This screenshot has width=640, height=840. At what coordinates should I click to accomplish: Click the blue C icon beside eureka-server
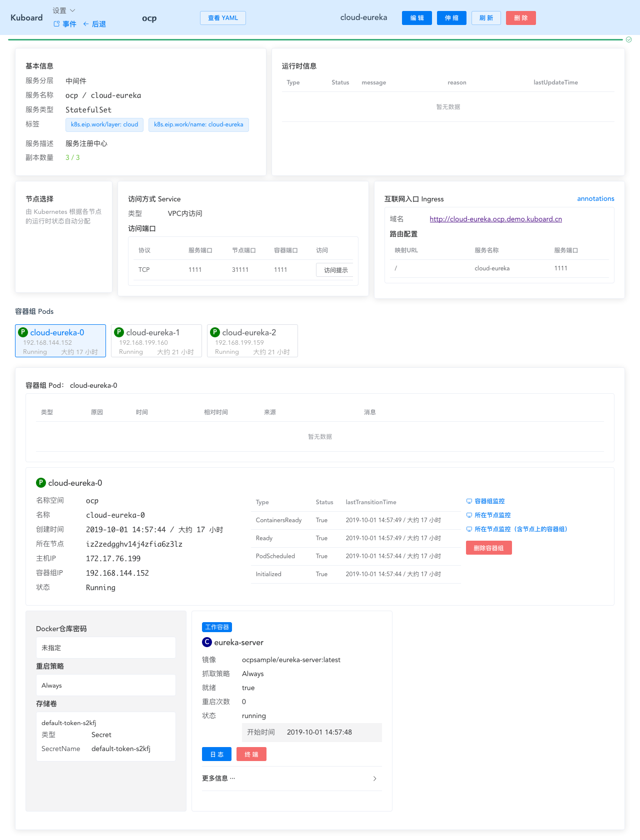click(x=207, y=642)
